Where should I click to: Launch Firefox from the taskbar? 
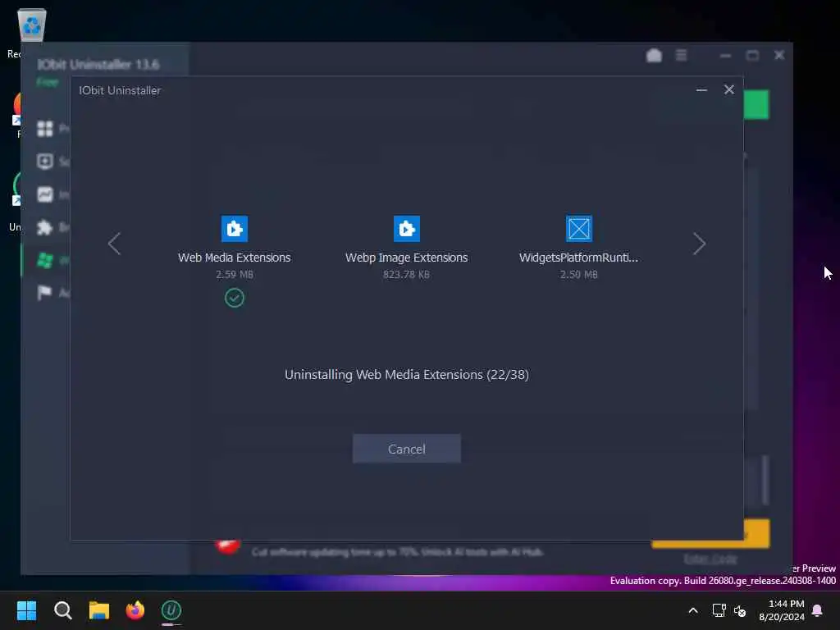tap(135, 610)
